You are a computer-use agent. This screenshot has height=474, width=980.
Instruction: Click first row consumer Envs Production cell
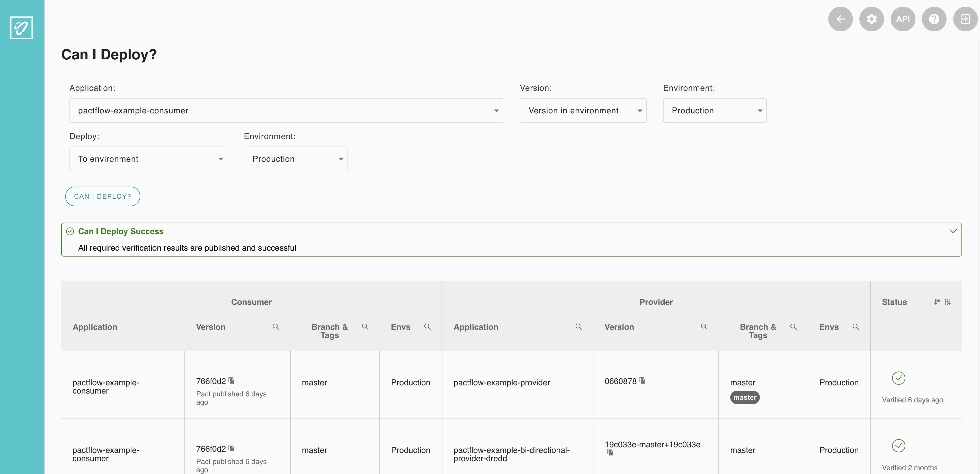(x=411, y=383)
